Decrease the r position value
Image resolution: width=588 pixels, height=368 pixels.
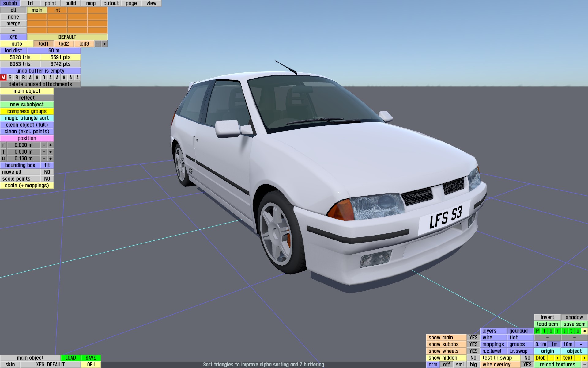pyautogui.click(x=44, y=145)
